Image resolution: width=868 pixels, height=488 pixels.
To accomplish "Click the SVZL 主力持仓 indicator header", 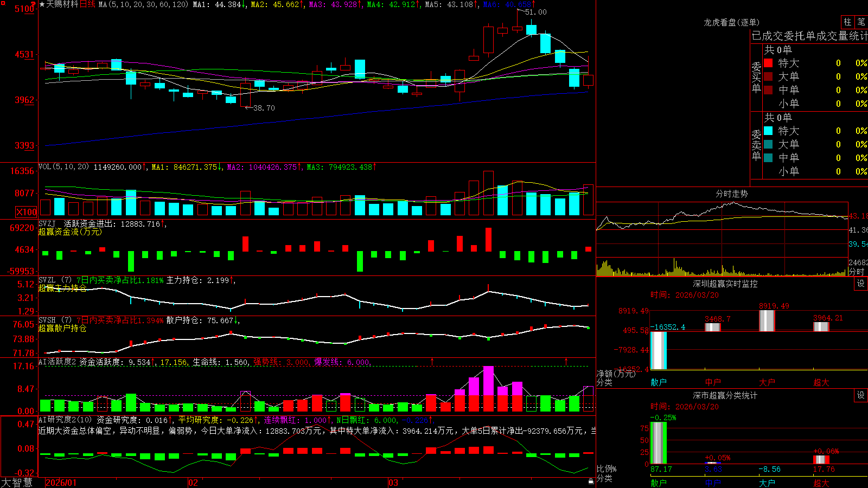I will (136, 280).
